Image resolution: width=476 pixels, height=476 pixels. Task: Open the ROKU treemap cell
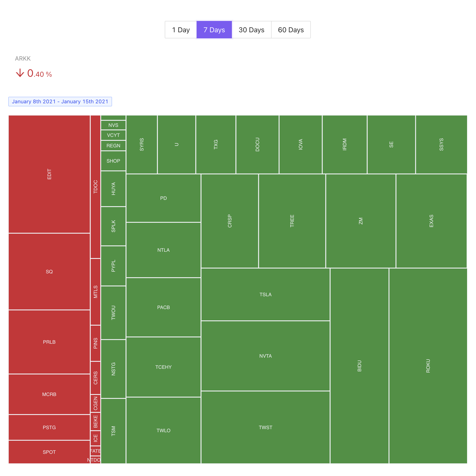(428, 366)
